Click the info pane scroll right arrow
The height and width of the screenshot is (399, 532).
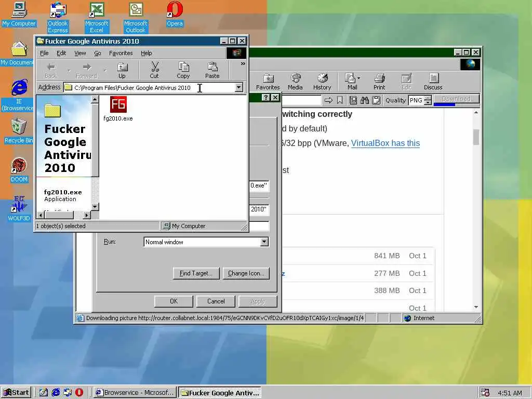(x=87, y=215)
